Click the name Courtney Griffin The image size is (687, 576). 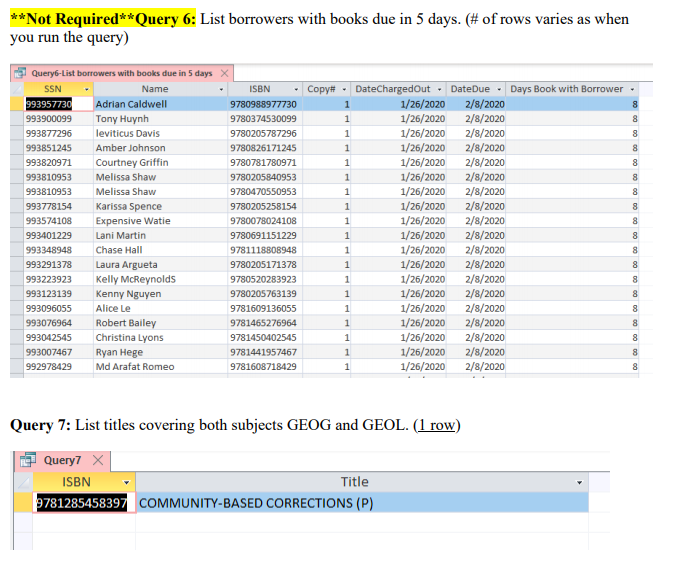[132, 163]
